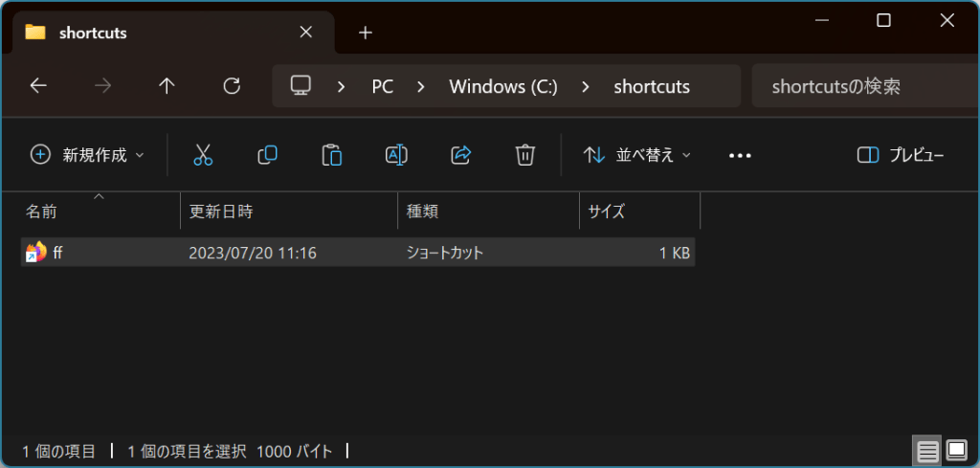Click Windows (C:) in the address bar

(502, 86)
